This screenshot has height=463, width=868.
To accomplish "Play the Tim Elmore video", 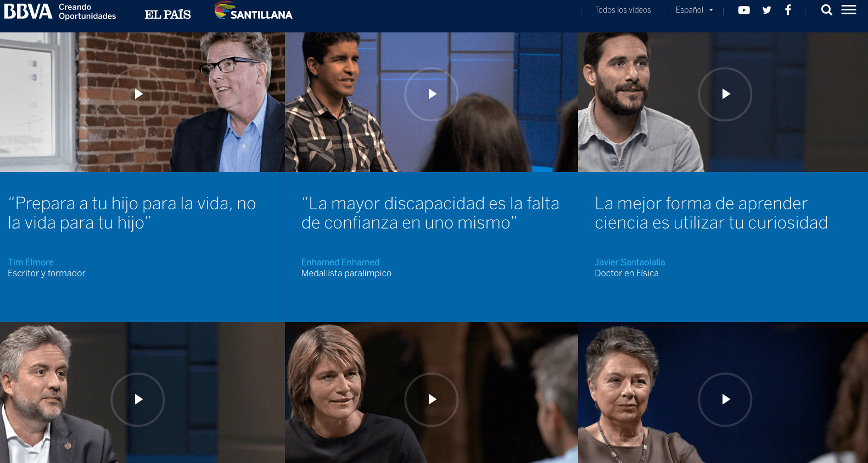I will click(138, 94).
